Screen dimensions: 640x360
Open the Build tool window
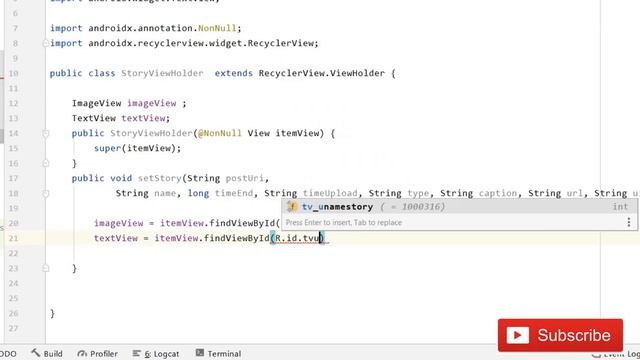(47, 353)
